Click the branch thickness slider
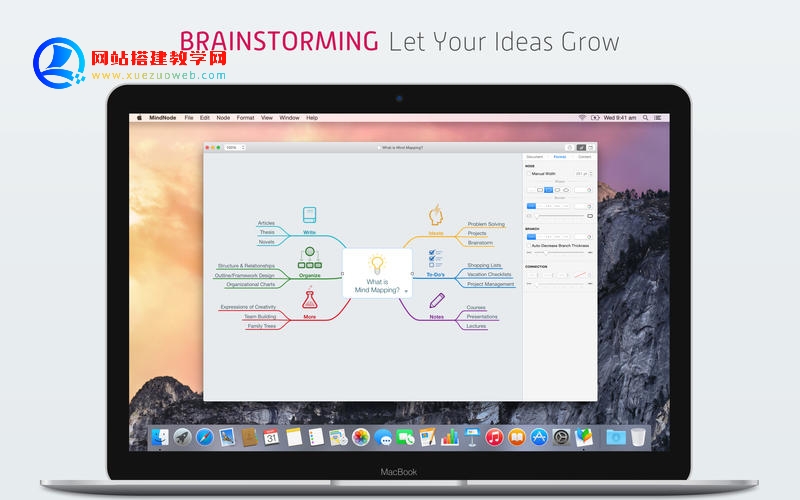 pyautogui.click(x=559, y=253)
